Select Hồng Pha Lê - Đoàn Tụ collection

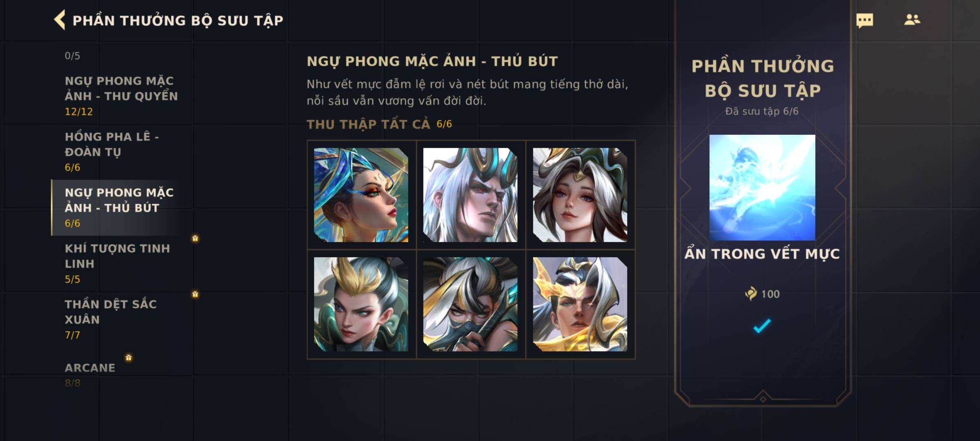tap(121, 151)
